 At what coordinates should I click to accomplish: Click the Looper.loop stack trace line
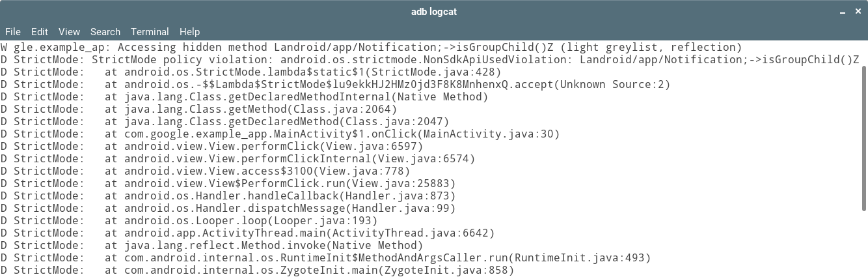click(x=189, y=221)
